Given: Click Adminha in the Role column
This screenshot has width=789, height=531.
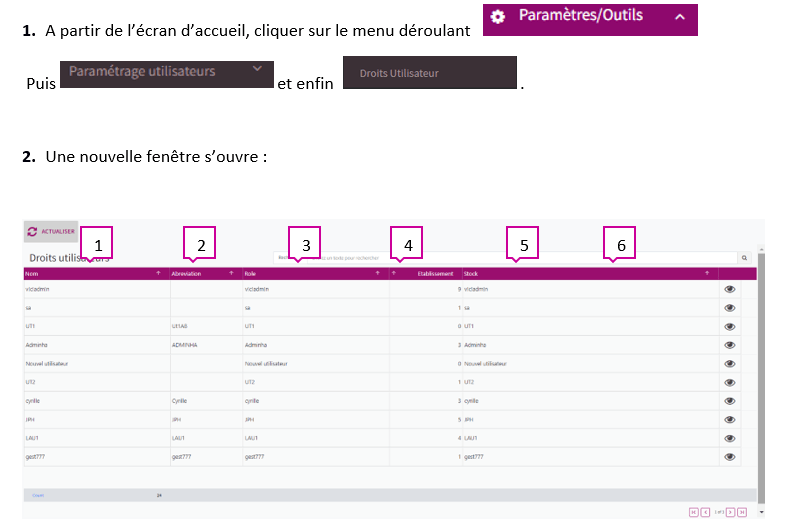Looking at the screenshot, I should [x=256, y=345].
